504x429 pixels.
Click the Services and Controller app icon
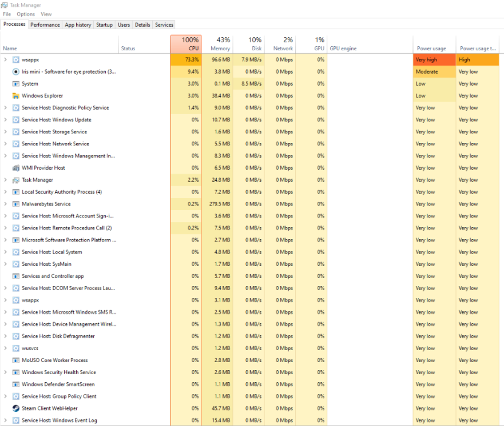pyautogui.click(x=16, y=276)
